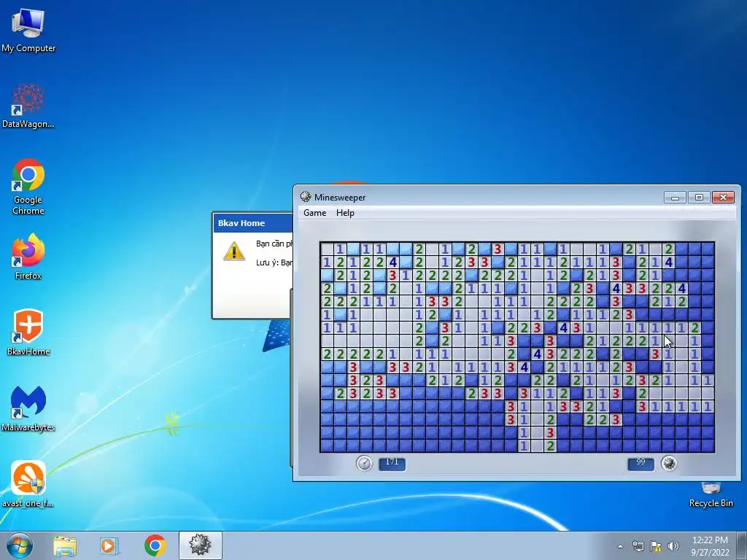Screen dimensions: 747x560
Task: Select the BkavHome desktop shortcut
Action: click(x=28, y=332)
